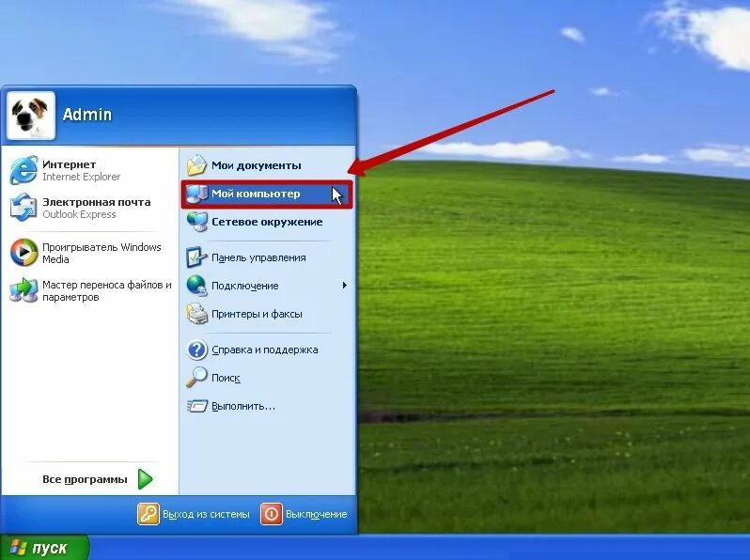Open Справка и поддержка menu text
The height and width of the screenshot is (560, 750).
(x=265, y=350)
